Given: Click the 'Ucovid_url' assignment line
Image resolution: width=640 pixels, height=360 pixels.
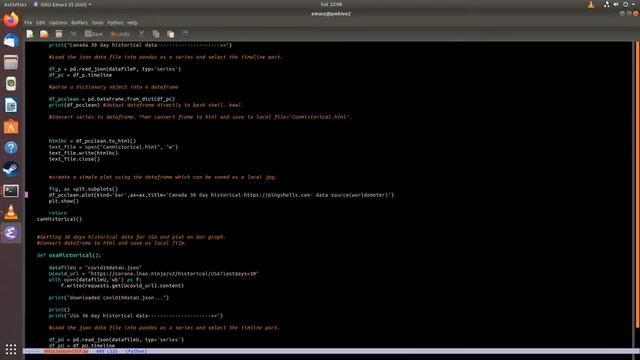Looking at the screenshot, I should coord(153,274).
